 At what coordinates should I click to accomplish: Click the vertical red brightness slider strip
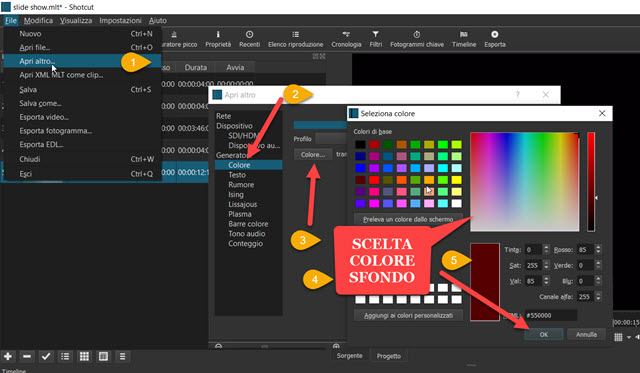(x=591, y=182)
